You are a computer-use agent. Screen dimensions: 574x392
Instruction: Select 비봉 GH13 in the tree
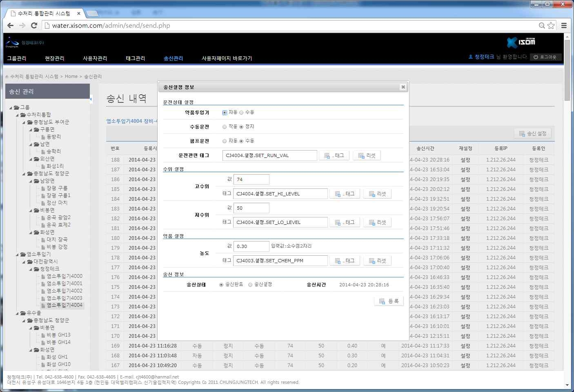(x=58, y=335)
